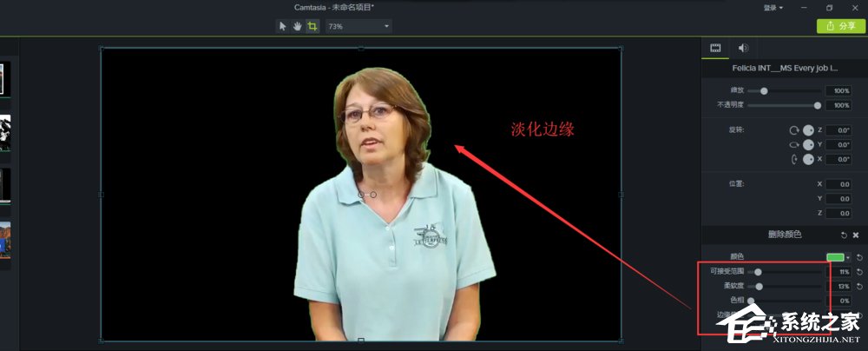The width and height of the screenshot is (868, 351).
Task: Click the 可接受范围 11% value field
Action: [838, 272]
